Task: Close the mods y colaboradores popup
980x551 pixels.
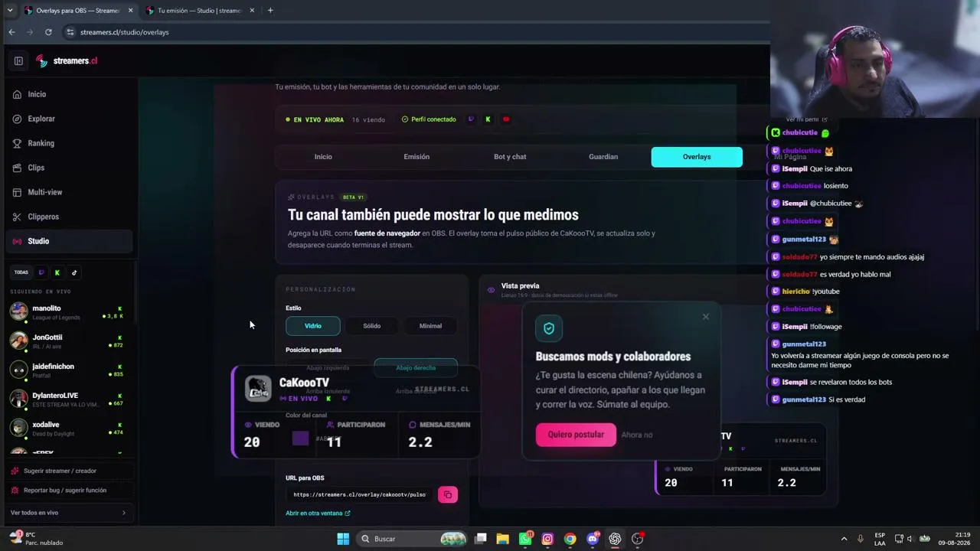Action: [706, 317]
